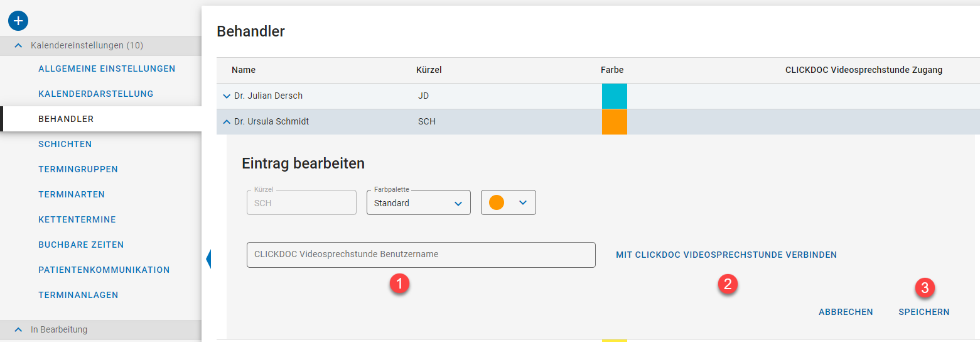Viewport: 980px width, 342px height.
Task: Open Buchbare Zeiten settings
Action: (81, 245)
